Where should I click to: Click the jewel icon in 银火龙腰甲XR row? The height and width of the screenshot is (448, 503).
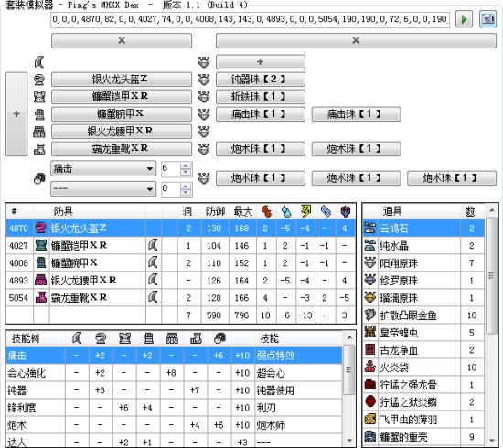(x=204, y=132)
